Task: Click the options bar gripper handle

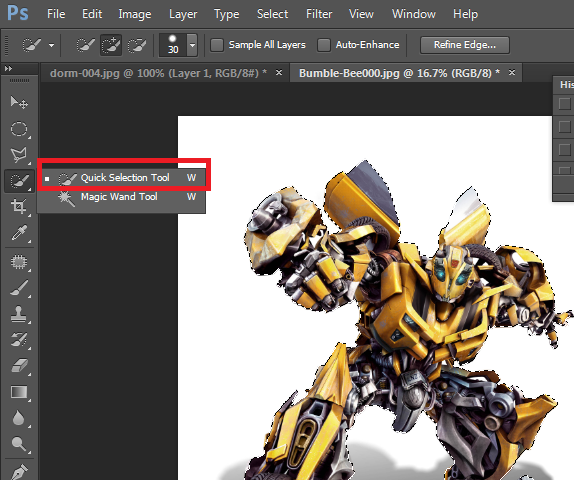Action: coord(6,45)
